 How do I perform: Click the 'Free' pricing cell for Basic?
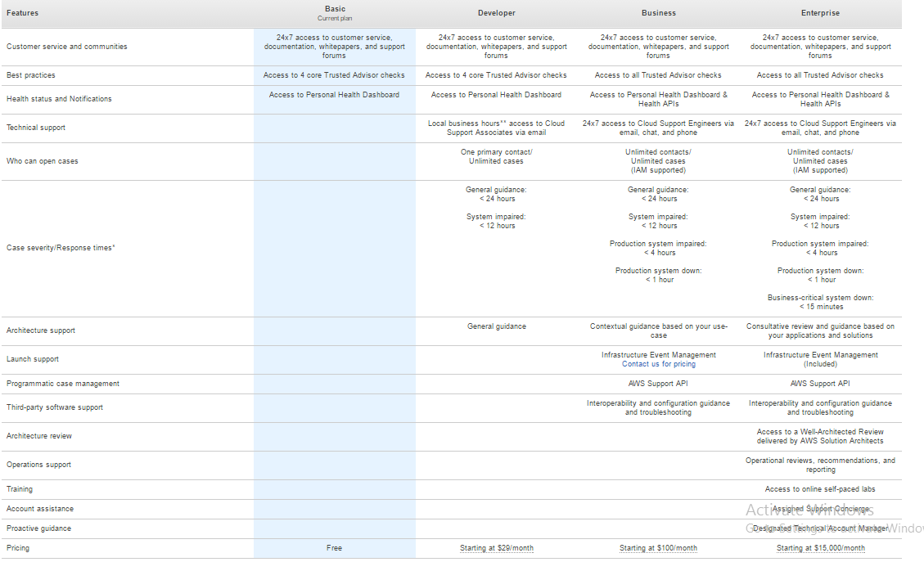point(334,548)
